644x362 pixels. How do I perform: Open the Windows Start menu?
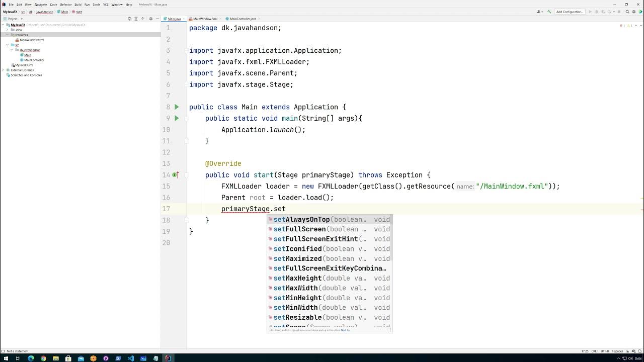6,358
